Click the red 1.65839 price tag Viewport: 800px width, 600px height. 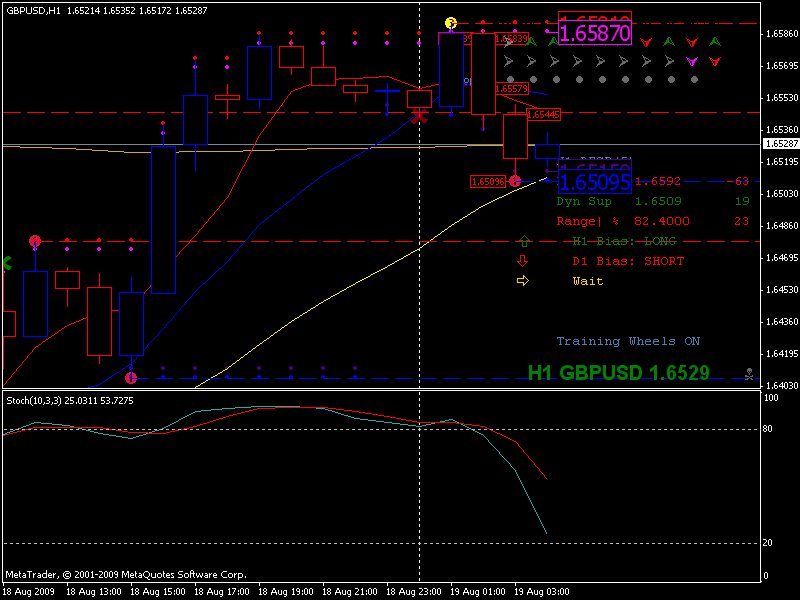coord(511,39)
